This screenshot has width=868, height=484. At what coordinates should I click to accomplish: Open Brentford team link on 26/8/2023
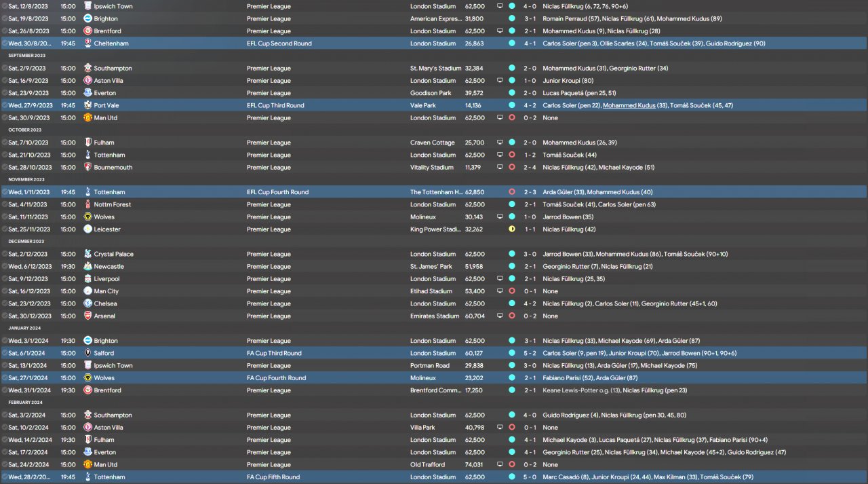[106, 31]
